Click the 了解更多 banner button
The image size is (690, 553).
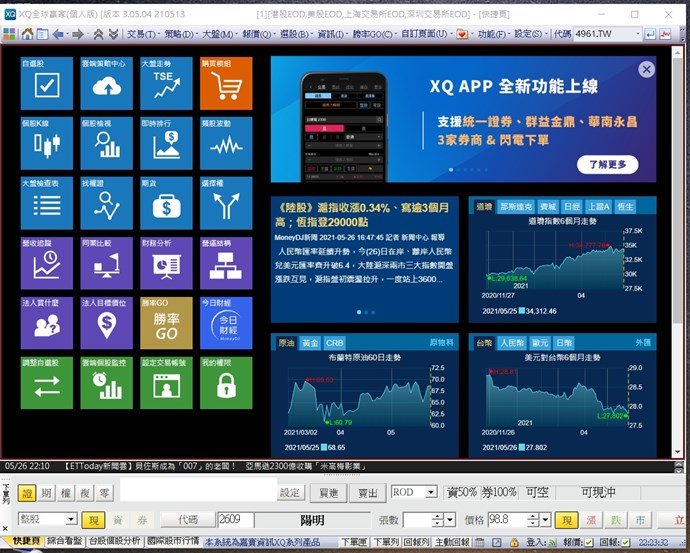coord(608,164)
